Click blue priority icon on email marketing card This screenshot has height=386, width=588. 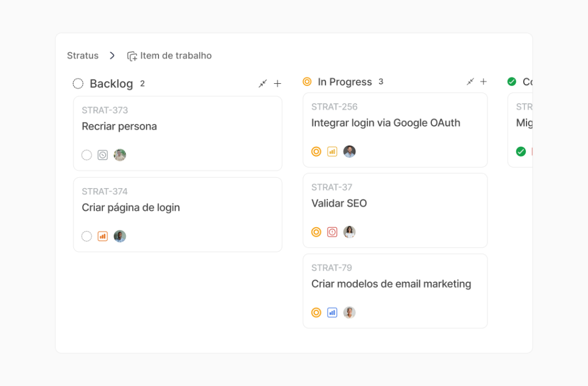[x=332, y=313]
